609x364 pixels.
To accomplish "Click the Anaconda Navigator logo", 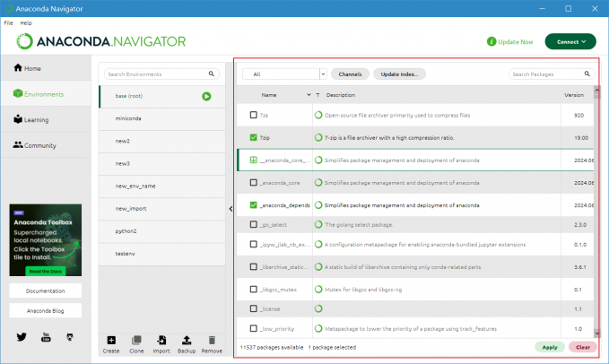I will [101, 41].
